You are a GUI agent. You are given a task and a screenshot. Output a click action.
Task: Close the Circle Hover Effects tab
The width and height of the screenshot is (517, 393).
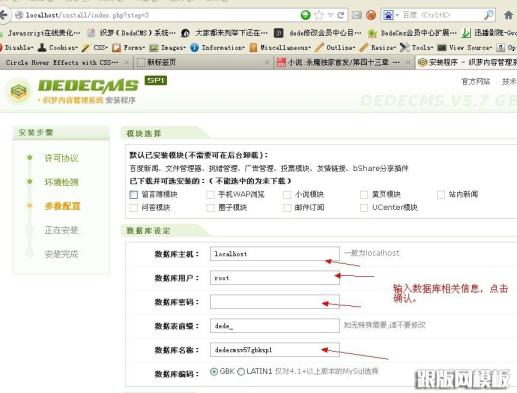[126, 62]
